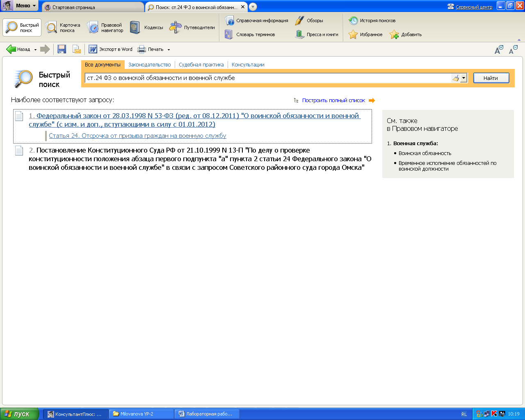
Task: Open Статья 24. Отсрочка от призыва link
Action: 137,136
